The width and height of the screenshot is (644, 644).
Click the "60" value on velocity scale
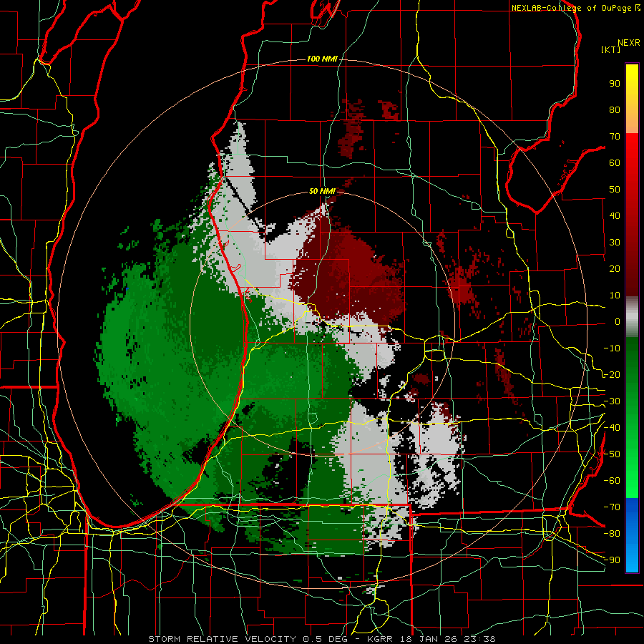pos(615,163)
